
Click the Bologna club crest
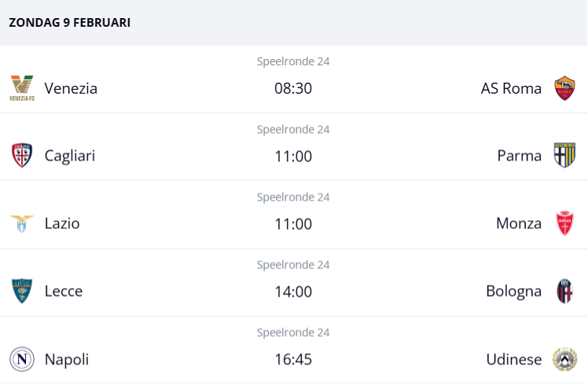(564, 291)
